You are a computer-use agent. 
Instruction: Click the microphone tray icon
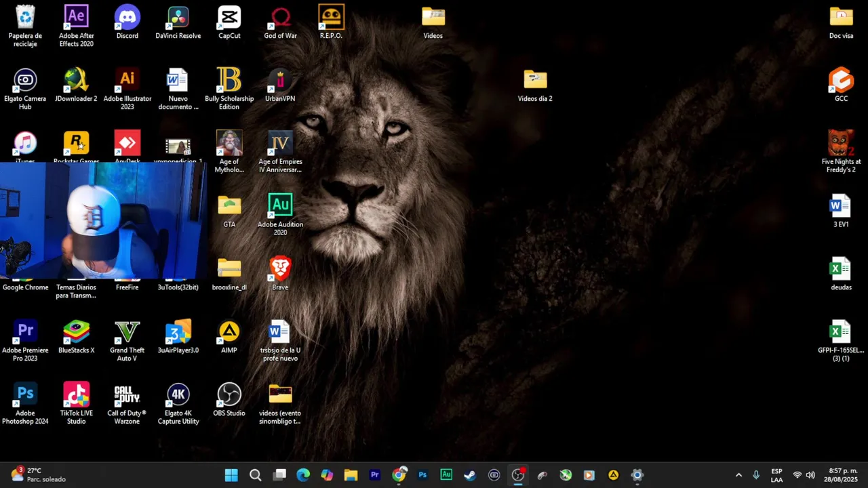click(x=756, y=475)
